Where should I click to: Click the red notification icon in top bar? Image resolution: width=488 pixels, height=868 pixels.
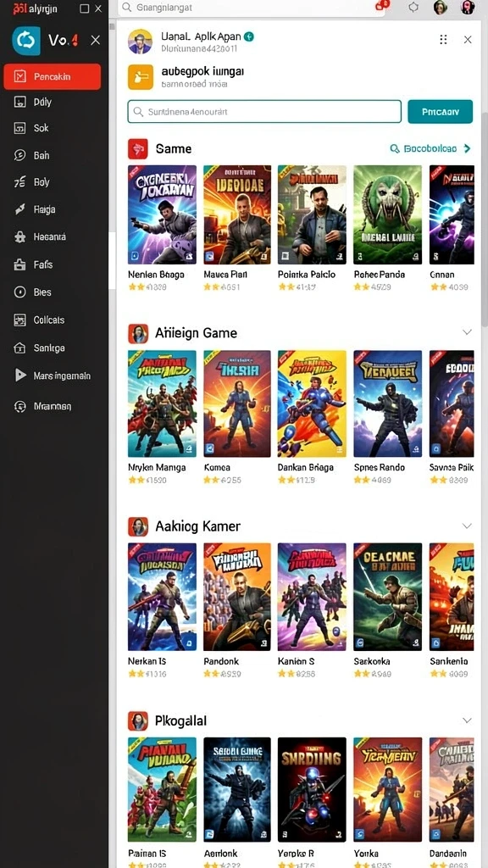click(382, 6)
